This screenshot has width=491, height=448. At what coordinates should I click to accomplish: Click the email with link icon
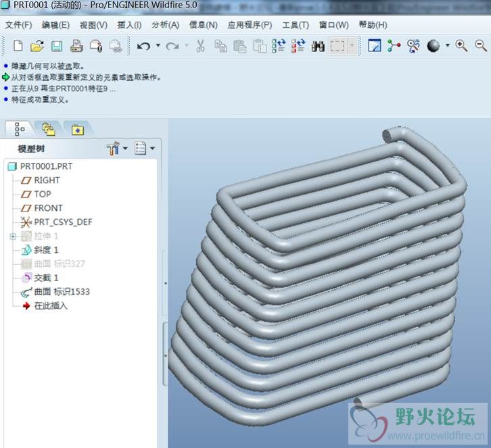point(115,46)
